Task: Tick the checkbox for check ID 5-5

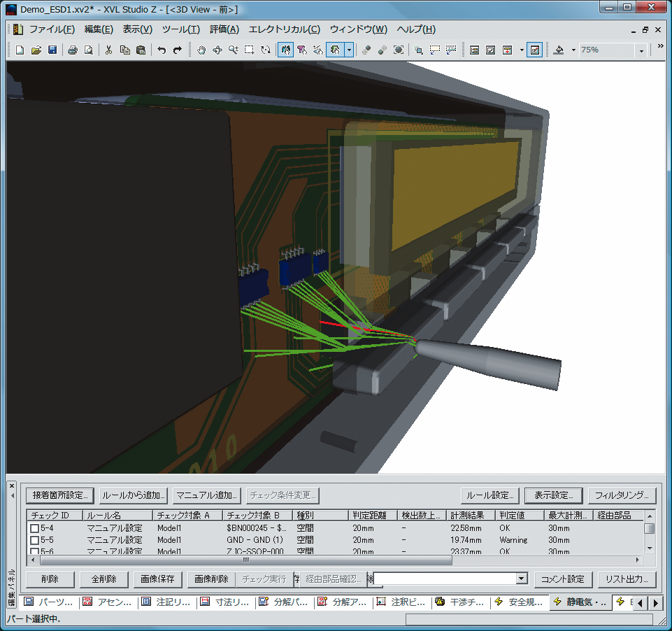Action: [x=34, y=541]
